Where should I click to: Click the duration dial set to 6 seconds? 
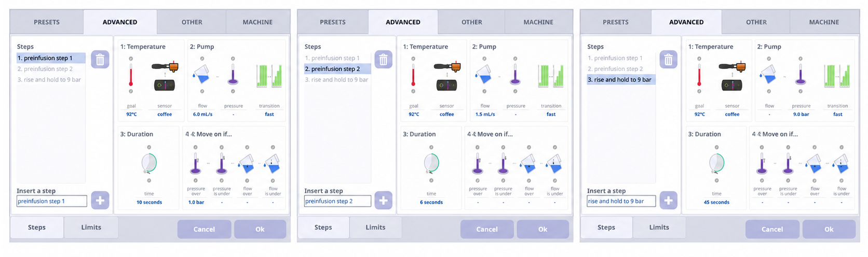[431, 163]
